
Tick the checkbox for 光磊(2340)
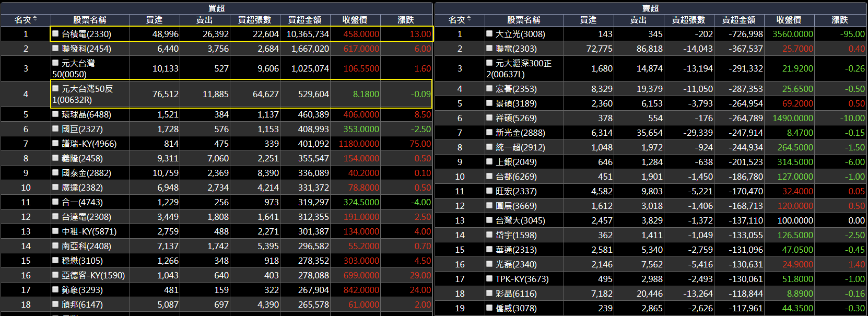click(x=489, y=264)
